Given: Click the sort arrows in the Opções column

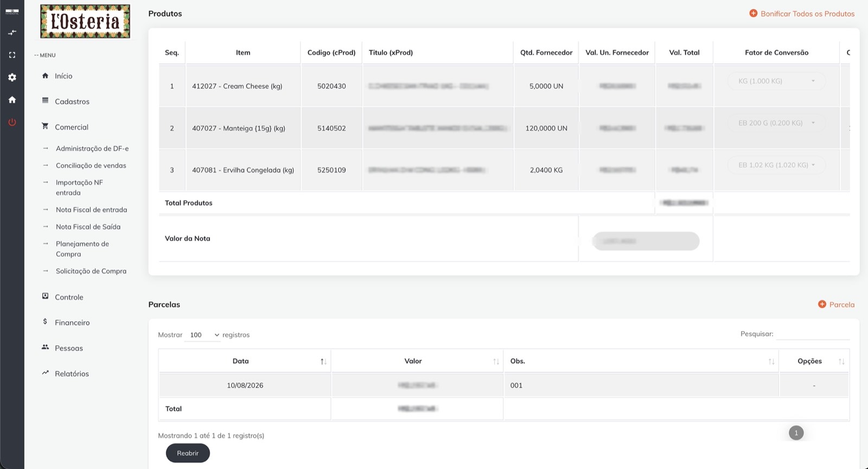Looking at the screenshot, I should 841,362.
